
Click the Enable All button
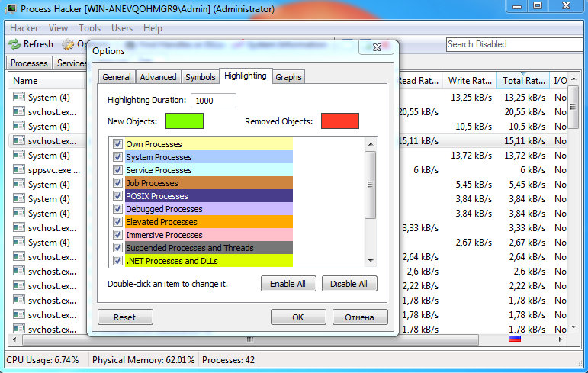tap(288, 284)
